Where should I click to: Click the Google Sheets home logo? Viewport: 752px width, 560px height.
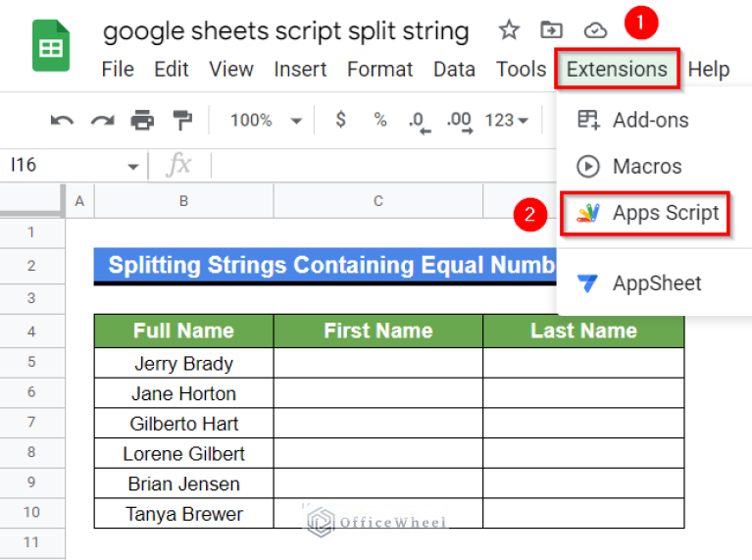click(51, 46)
